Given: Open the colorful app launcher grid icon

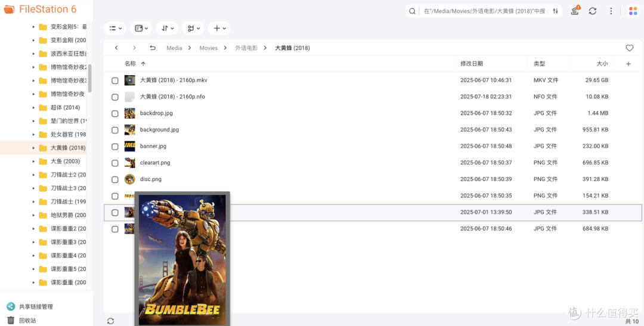Looking at the screenshot, I should pyautogui.click(x=633, y=11).
